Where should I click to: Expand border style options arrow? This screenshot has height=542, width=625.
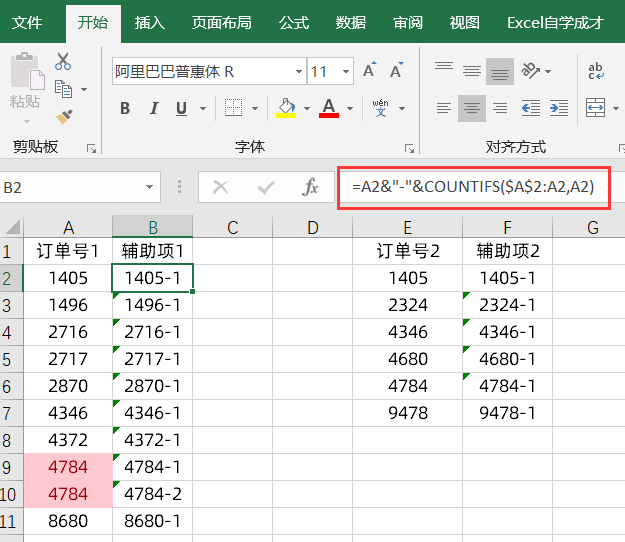coord(255,108)
